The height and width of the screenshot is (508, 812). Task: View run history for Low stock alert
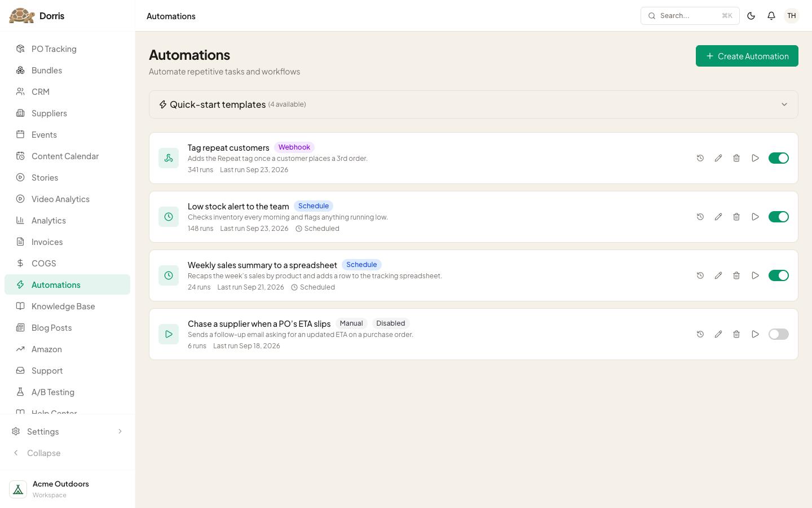pos(700,217)
